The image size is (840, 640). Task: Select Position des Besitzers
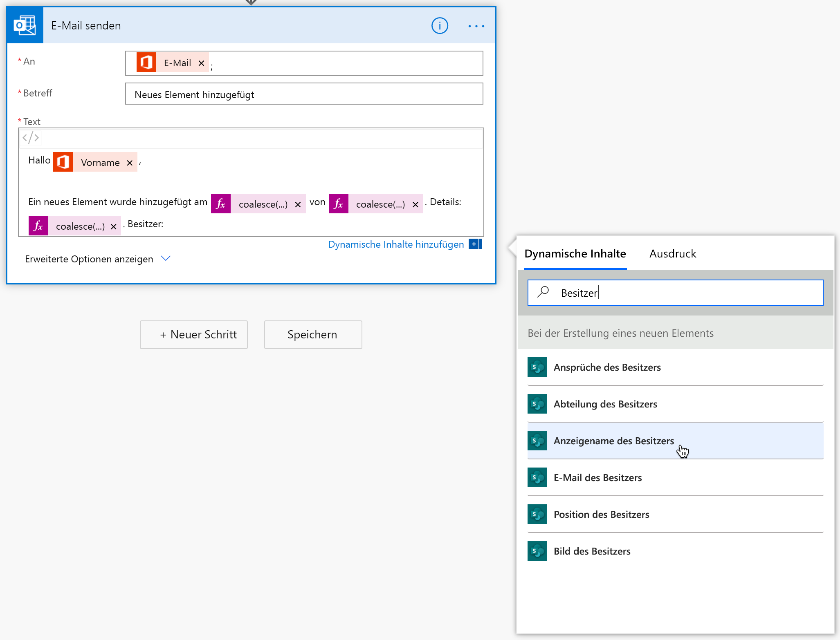click(x=676, y=514)
